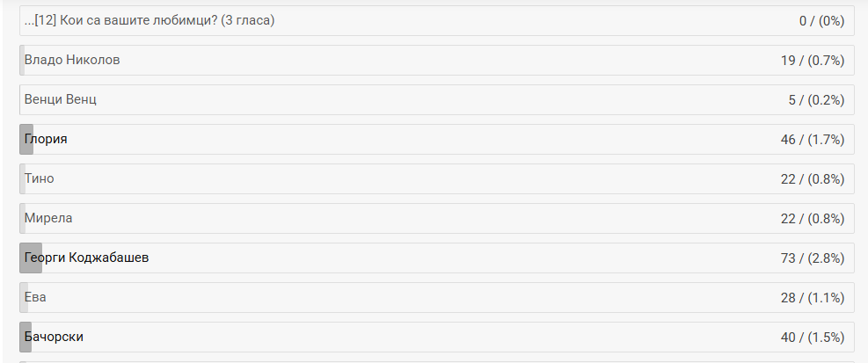Select the Венци Венц poll option
The width and height of the screenshot is (868, 363).
pos(61,99)
